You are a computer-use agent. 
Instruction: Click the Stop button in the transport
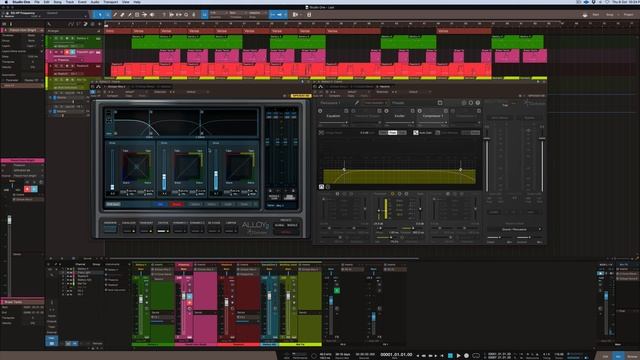pos(450,356)
